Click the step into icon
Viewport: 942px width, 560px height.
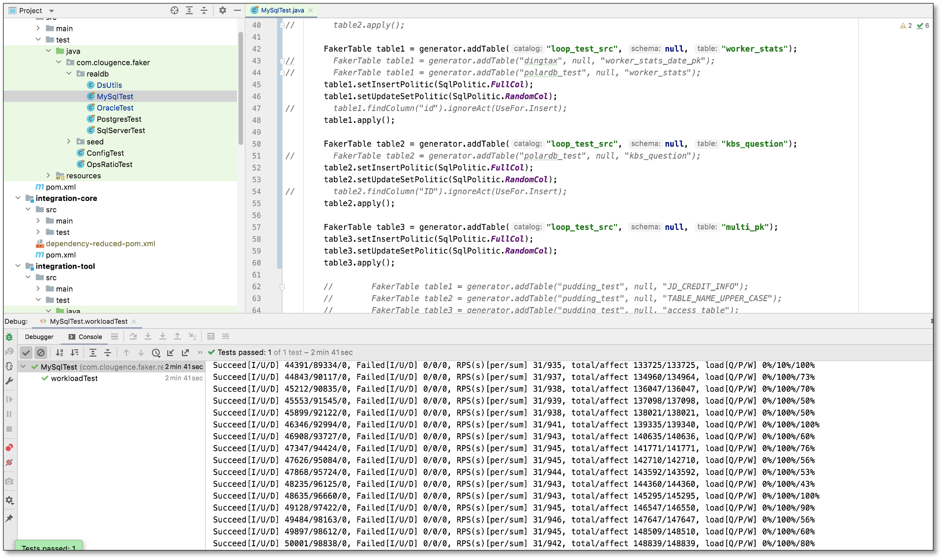tap(148, 336)
